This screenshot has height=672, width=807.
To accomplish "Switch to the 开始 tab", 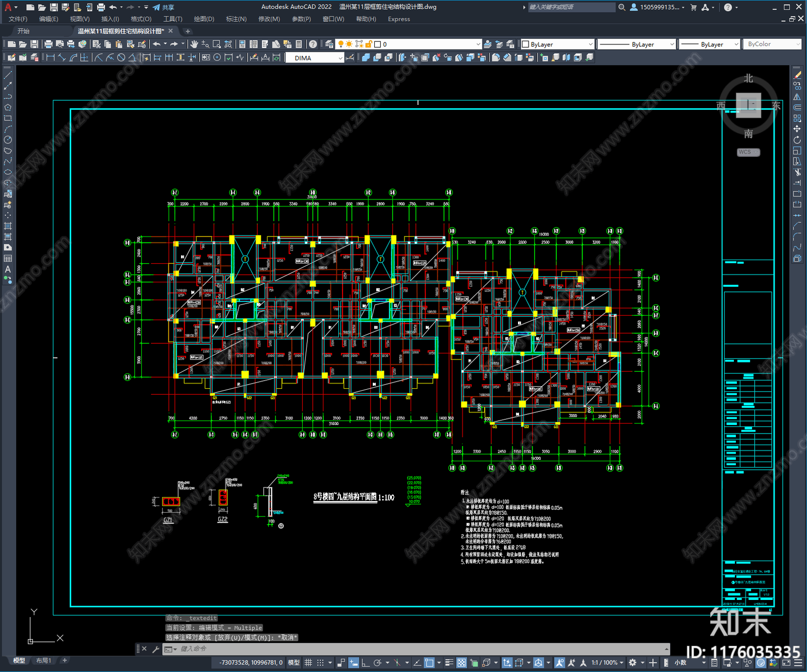I will [23, 31].
